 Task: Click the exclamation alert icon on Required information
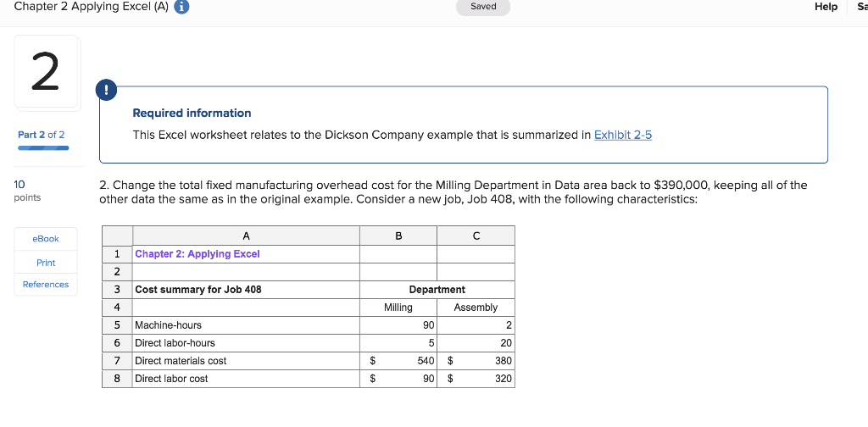[106, 90]
